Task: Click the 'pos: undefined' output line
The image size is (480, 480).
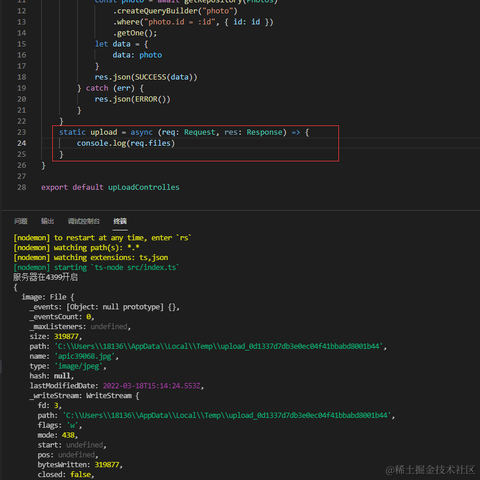Action: click(x=68, y=455)
